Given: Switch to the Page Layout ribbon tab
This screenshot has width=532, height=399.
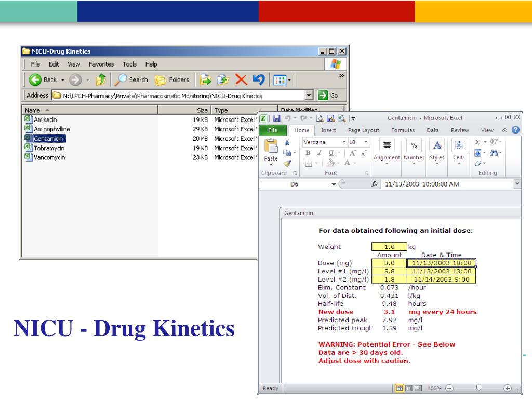Looking at the screenshot, I should point(363,130).
